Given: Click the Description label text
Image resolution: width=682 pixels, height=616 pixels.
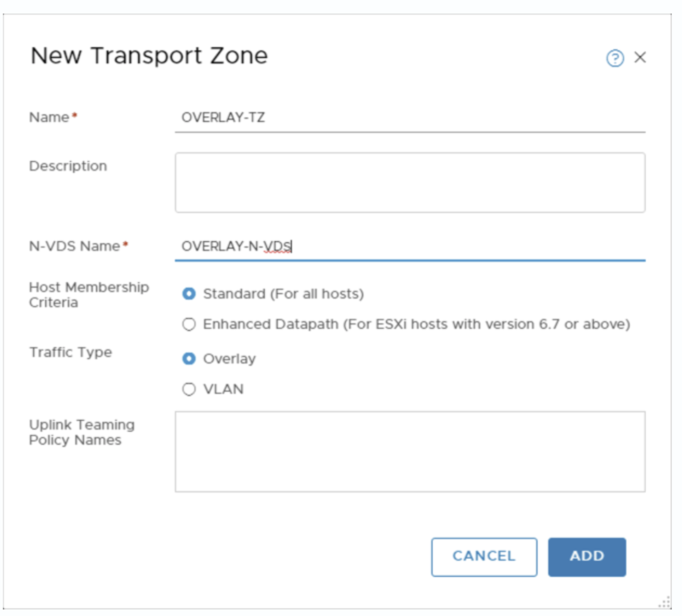Looking at the screenshot, I should [x=68, y=166].
